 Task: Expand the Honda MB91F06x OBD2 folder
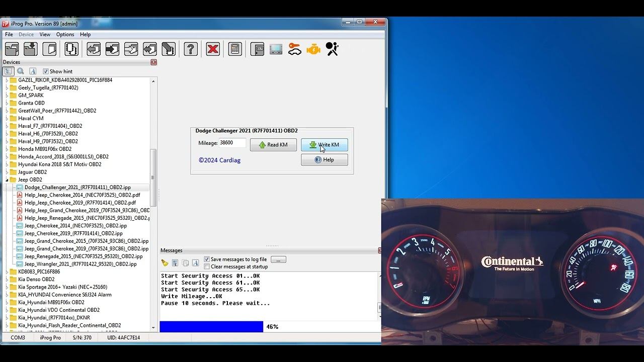click(x=7, y=149)
